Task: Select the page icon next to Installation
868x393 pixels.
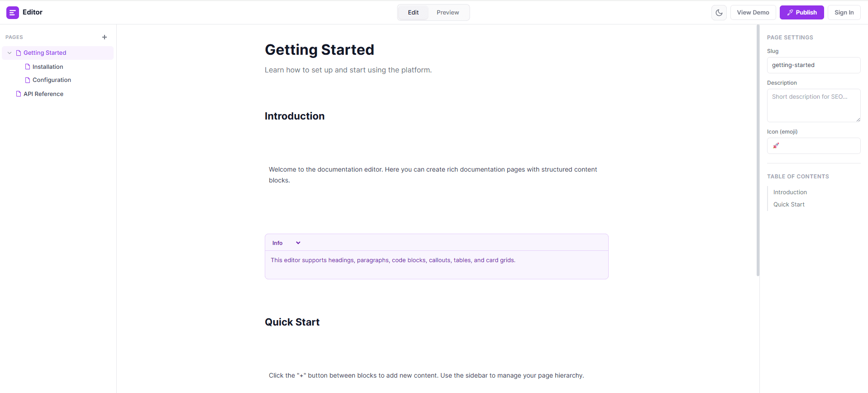Action: click(28, 67)
